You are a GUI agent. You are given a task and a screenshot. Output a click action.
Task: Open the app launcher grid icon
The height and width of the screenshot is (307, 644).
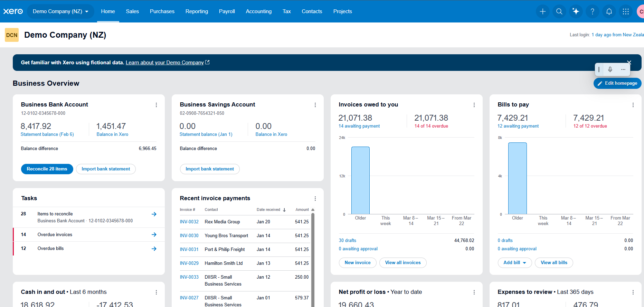pos(625,11)
